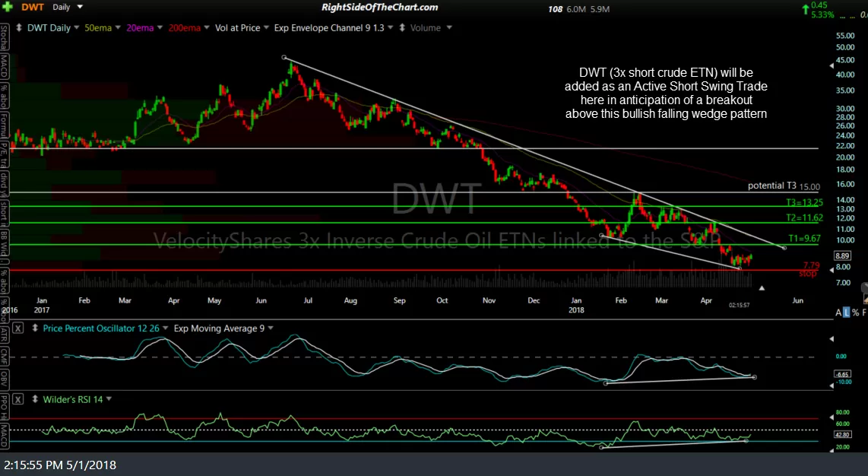Toggle the L (log) scale option

[846, 313]
